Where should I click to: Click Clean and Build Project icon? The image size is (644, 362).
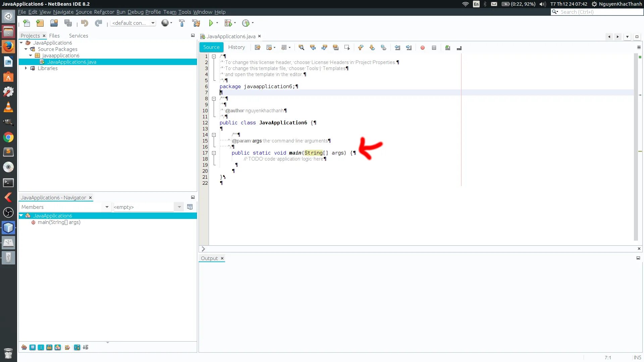pos(196,23)
